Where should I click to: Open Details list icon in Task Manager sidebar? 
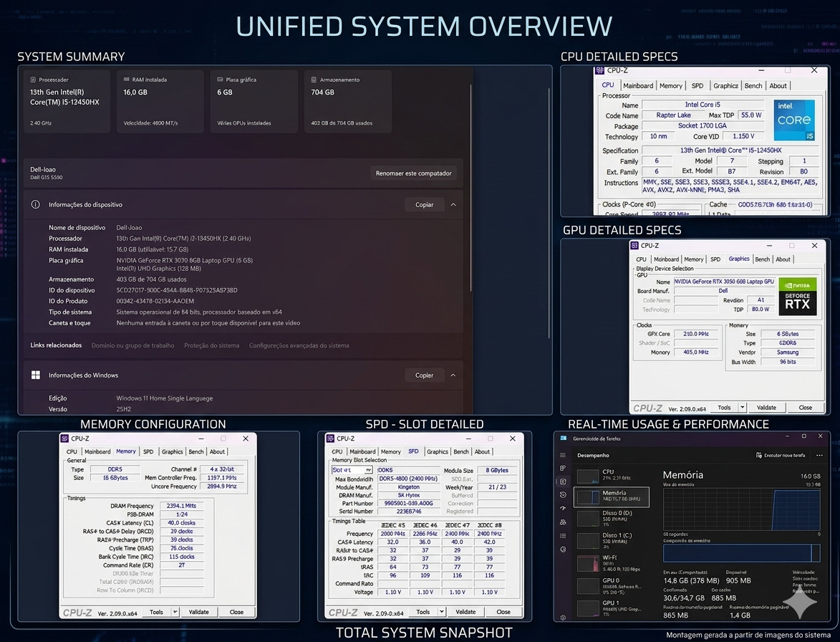562,535
